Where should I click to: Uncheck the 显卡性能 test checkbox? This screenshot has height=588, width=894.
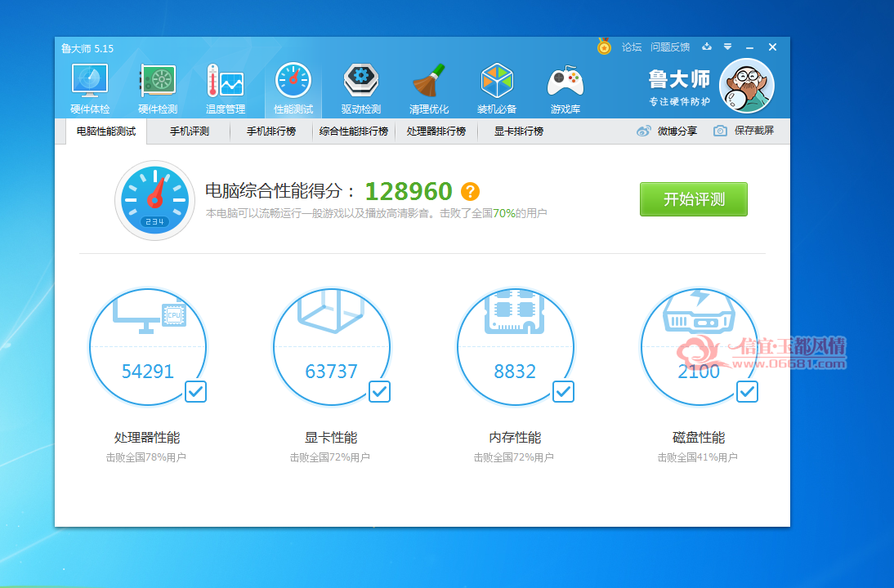tap(380, 391)
